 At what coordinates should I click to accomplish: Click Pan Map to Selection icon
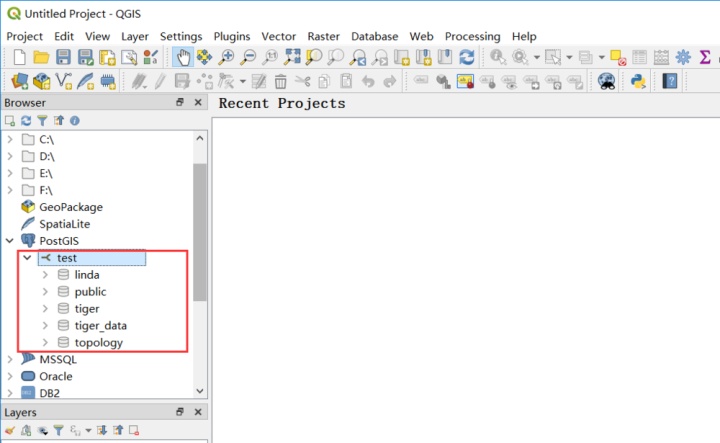(204, 57)
